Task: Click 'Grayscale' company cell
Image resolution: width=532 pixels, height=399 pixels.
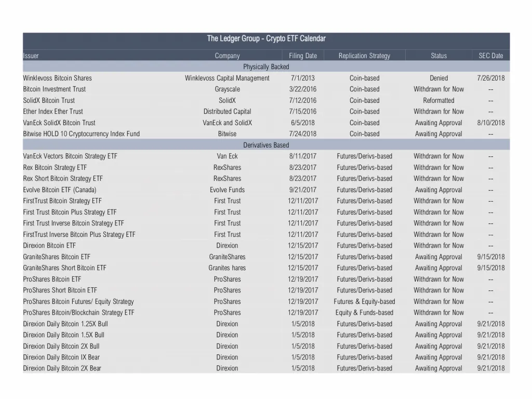Action: 228,89
